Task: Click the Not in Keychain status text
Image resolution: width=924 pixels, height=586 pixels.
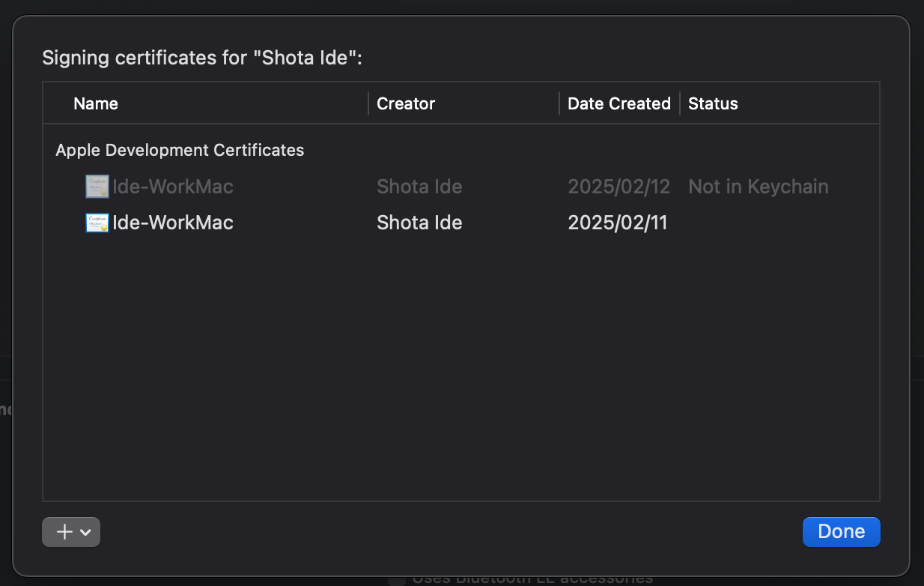Action: [759, 187]
